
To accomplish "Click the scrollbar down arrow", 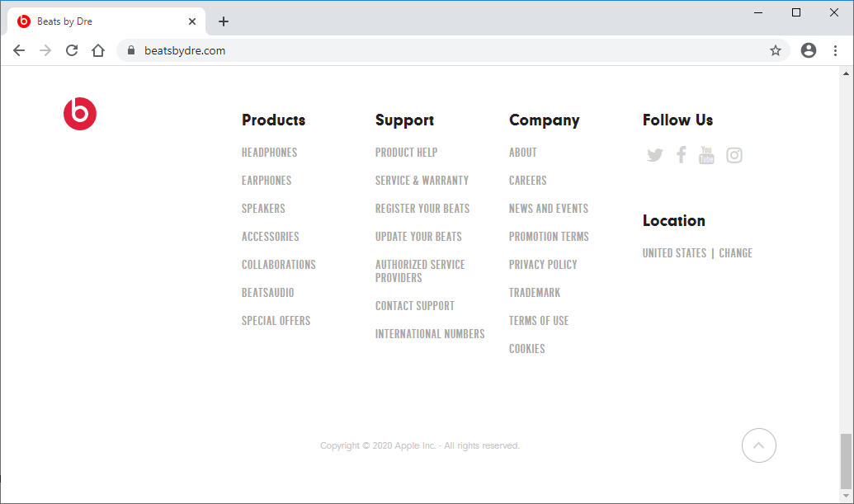I will (x=846, y=496).
